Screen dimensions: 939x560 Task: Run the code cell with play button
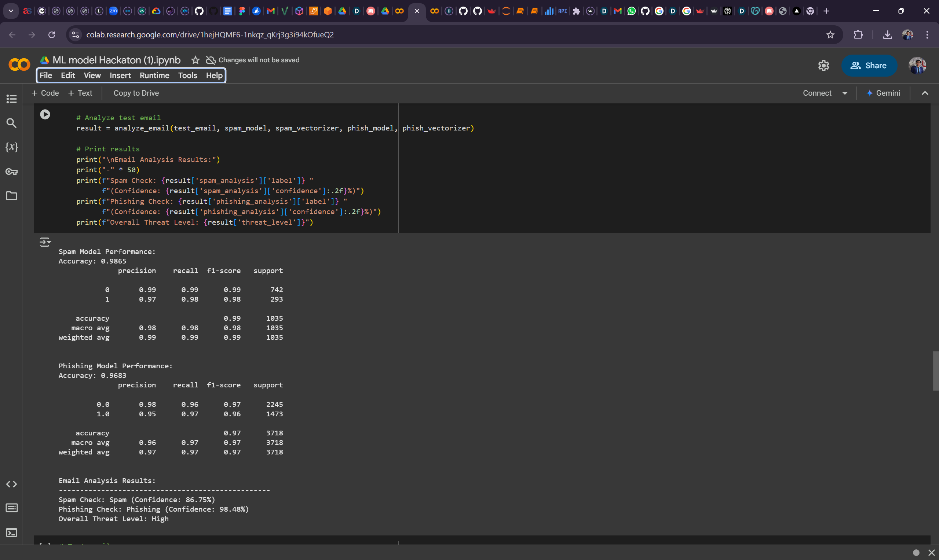coord(45,114)
